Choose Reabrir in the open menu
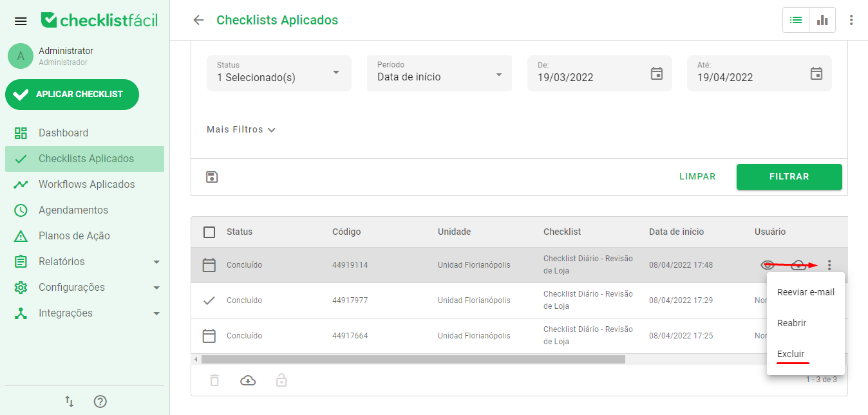 coord(791,322)
